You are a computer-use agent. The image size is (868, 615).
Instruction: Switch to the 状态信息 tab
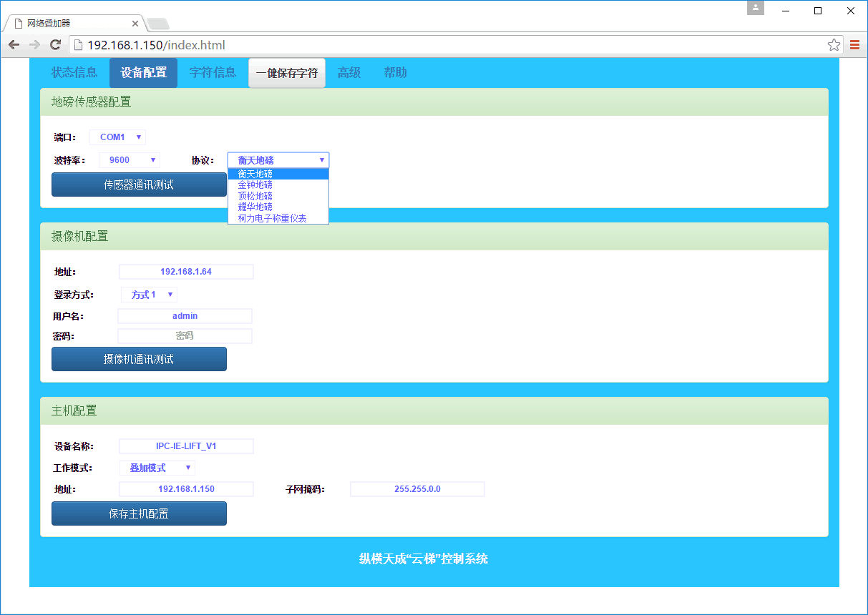pyautogui.click(x=74, y=73)
